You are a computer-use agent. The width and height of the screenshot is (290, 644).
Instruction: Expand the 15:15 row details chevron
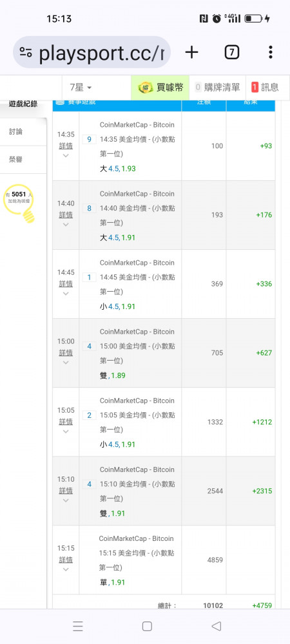click(66, 569)
